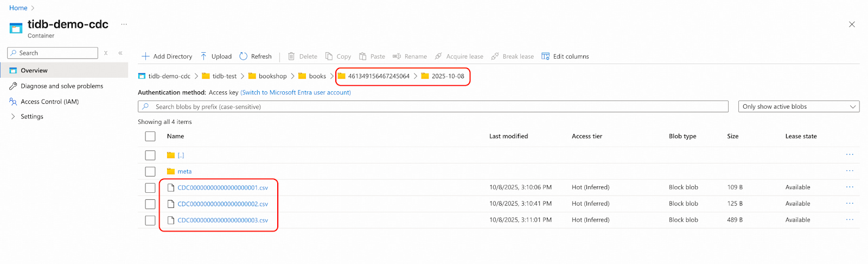Viewport: 868px width, 264px height.
Task: Sort by the Last modified column header
Action: [x=508, y=136]
